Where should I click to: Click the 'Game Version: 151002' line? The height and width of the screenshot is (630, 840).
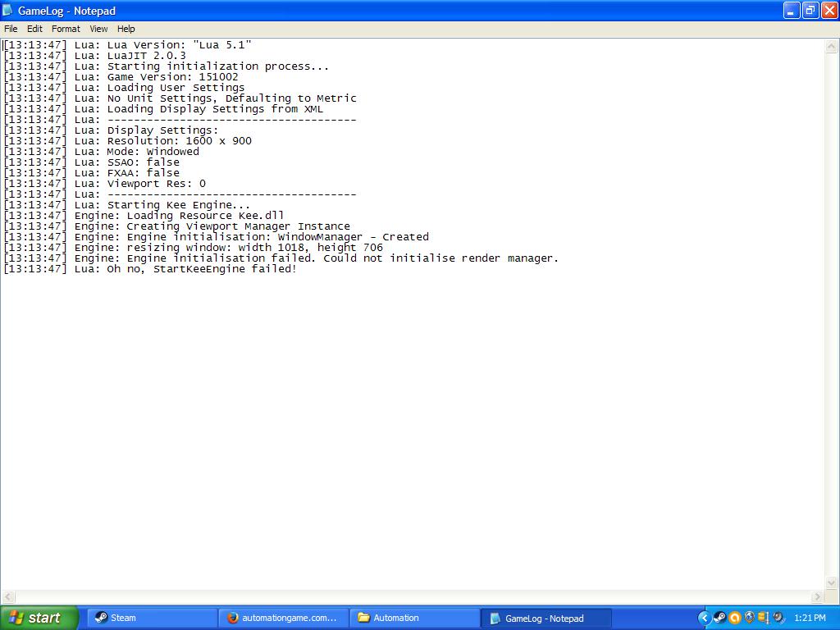pos(121,77)
